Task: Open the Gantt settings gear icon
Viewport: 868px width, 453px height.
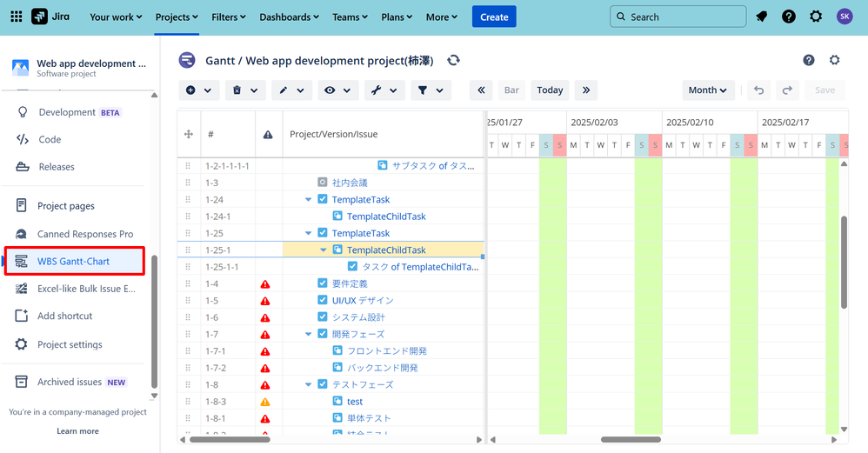Action: (834, 60)
